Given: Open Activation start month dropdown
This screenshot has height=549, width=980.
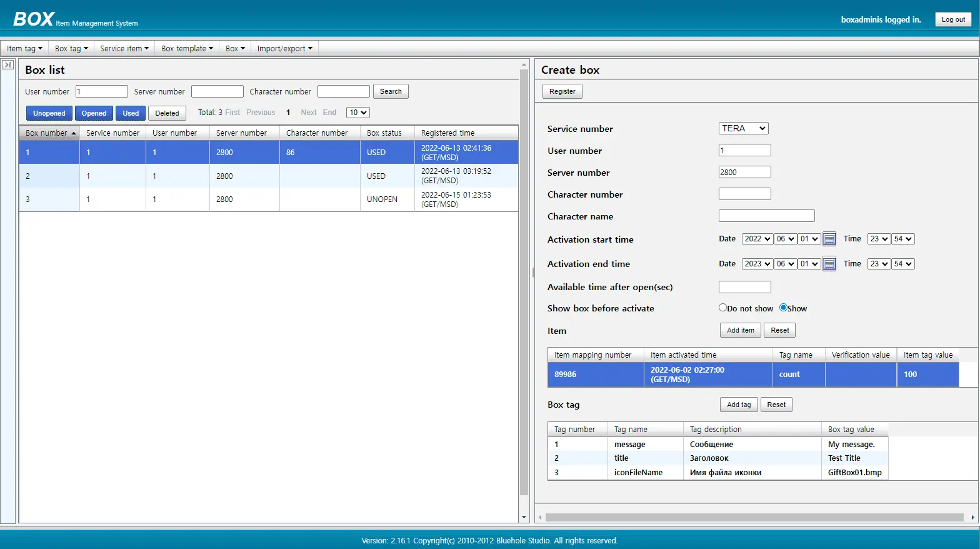Looking at the screenshot, I should [786, 239].
